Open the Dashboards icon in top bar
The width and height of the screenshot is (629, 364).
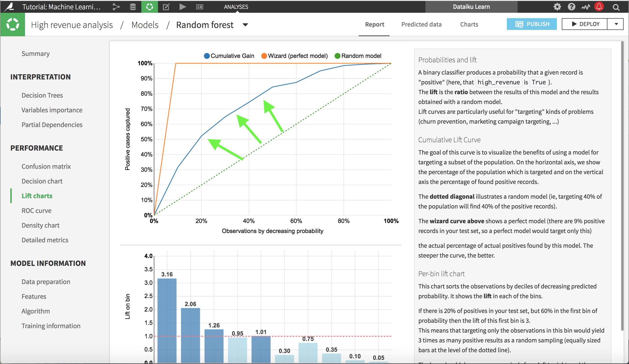[199, 7]
